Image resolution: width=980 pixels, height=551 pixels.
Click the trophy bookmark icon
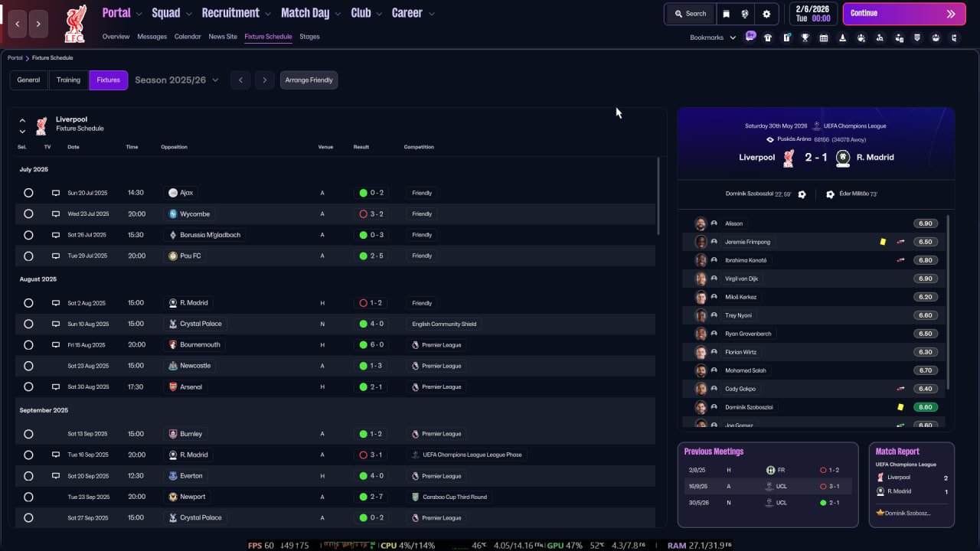[x=805, y=37]
